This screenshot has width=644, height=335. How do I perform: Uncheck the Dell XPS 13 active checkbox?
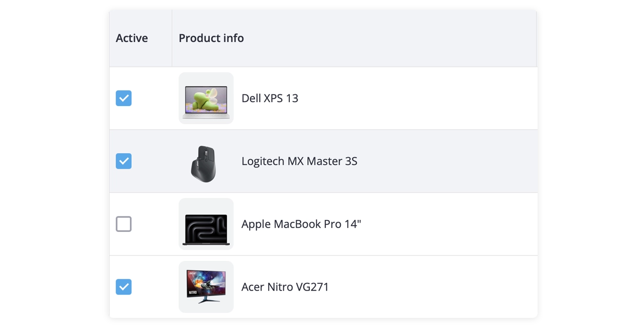(123, 98)
